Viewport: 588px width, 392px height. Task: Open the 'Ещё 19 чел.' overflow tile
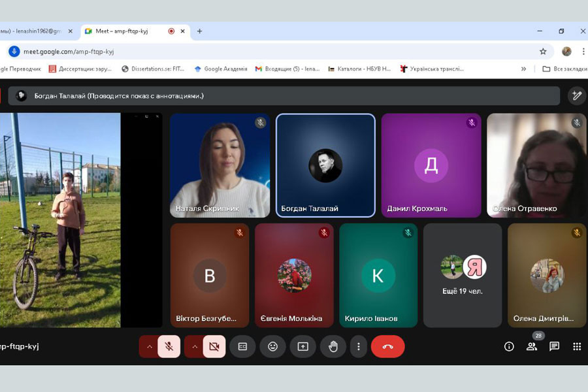(x=463, y=275)
